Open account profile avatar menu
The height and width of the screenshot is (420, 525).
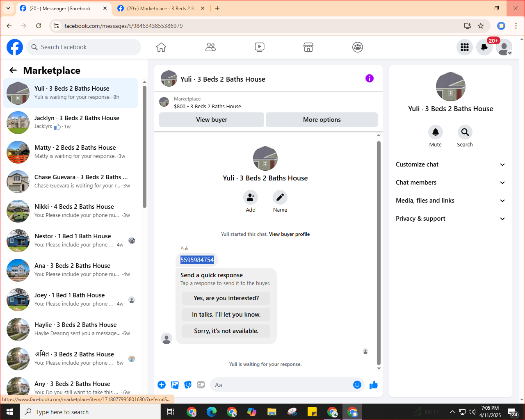(x=504, y=47)
